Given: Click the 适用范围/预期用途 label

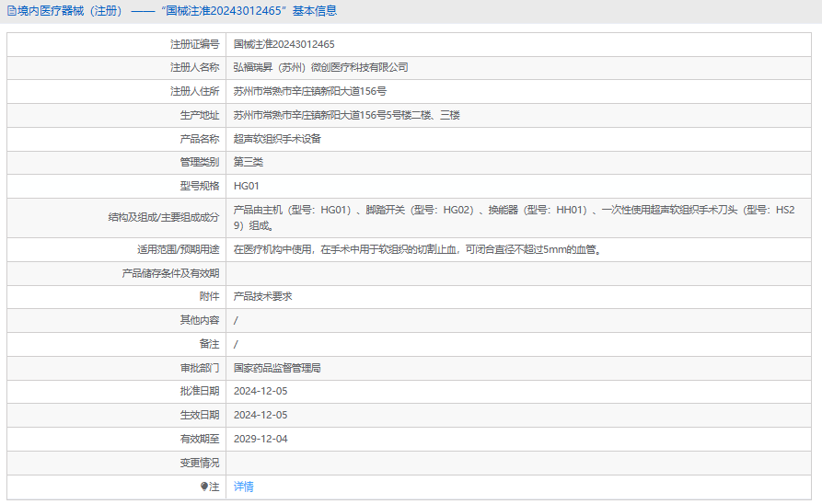Looking at the screenshot, I should click(x=179, y=249).
